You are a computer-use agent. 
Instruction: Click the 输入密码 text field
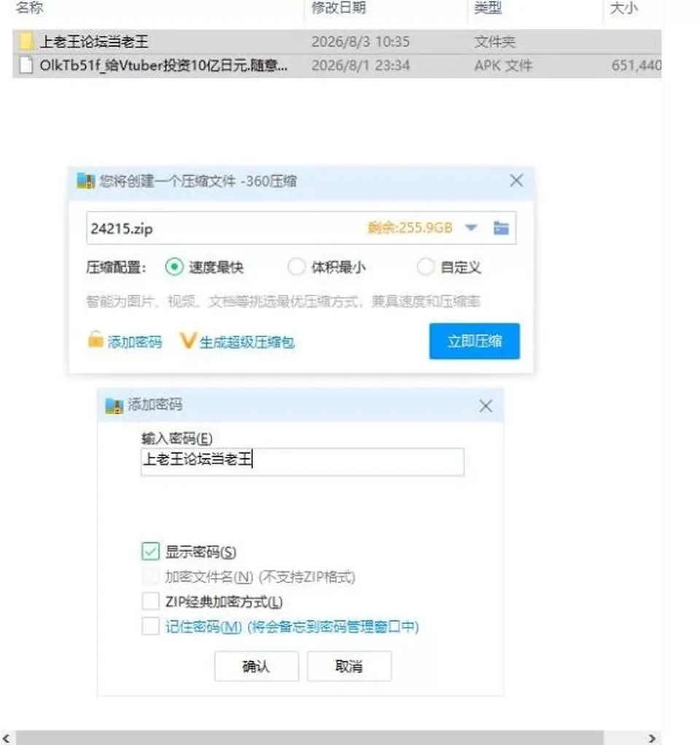pyautogui.click(x=303, y=461)
